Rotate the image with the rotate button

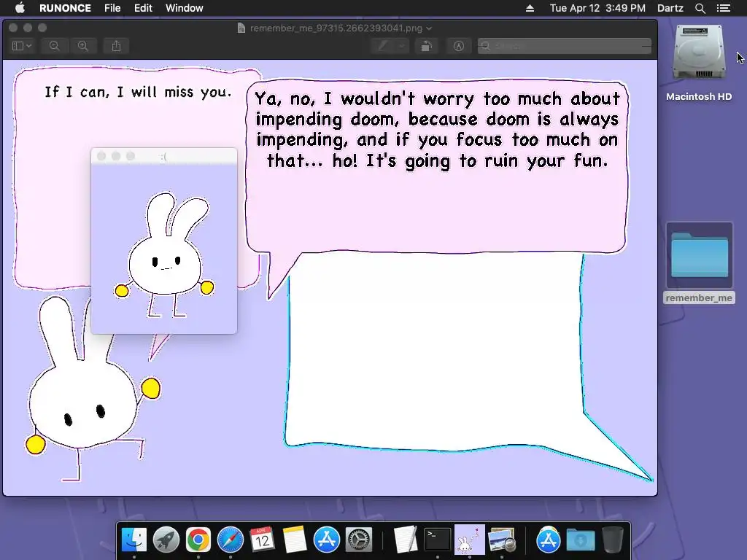[x=426, y=46]
